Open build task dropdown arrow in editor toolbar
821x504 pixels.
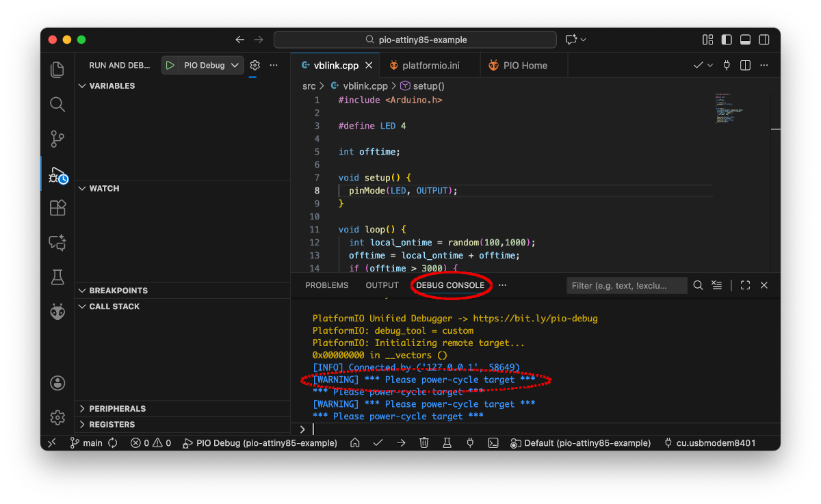[x=710, y=66]
